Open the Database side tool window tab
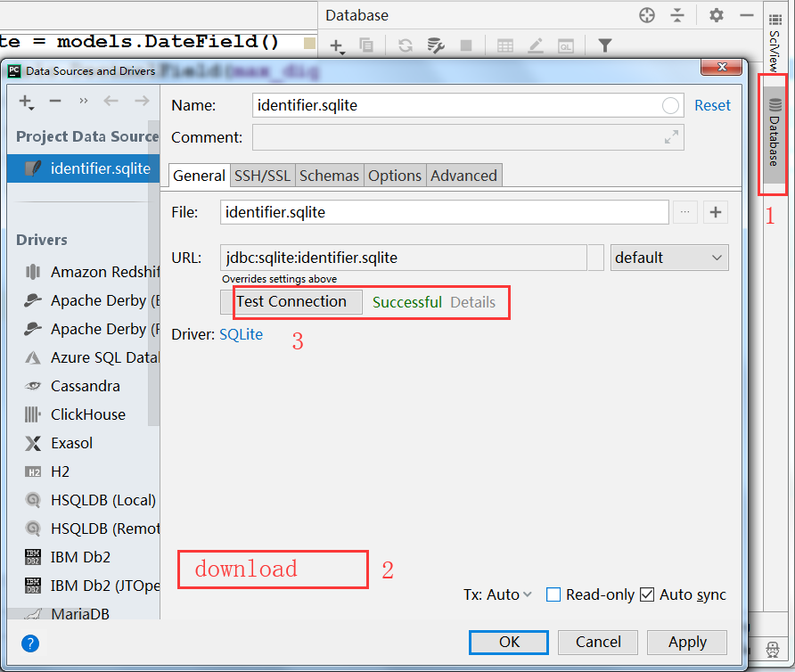 click(x=774, y=133)
